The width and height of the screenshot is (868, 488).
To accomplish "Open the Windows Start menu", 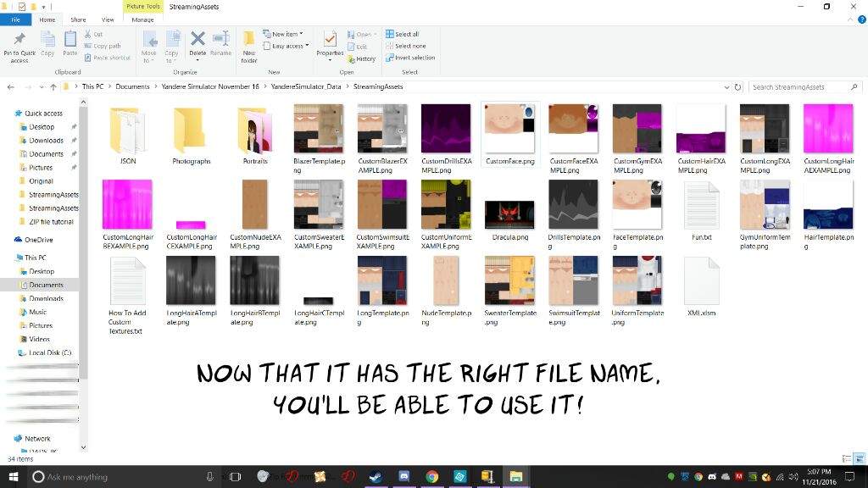I will tap(14, 476).
